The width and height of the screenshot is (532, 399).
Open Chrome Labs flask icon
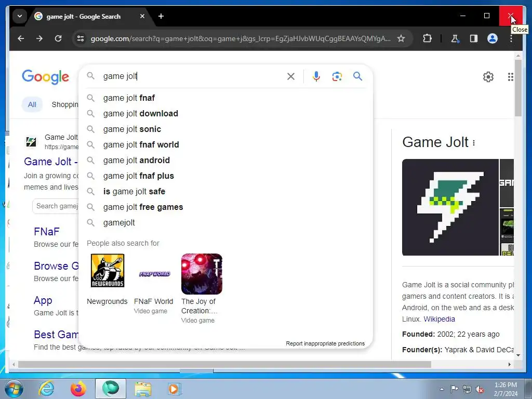tap(455, 38)
